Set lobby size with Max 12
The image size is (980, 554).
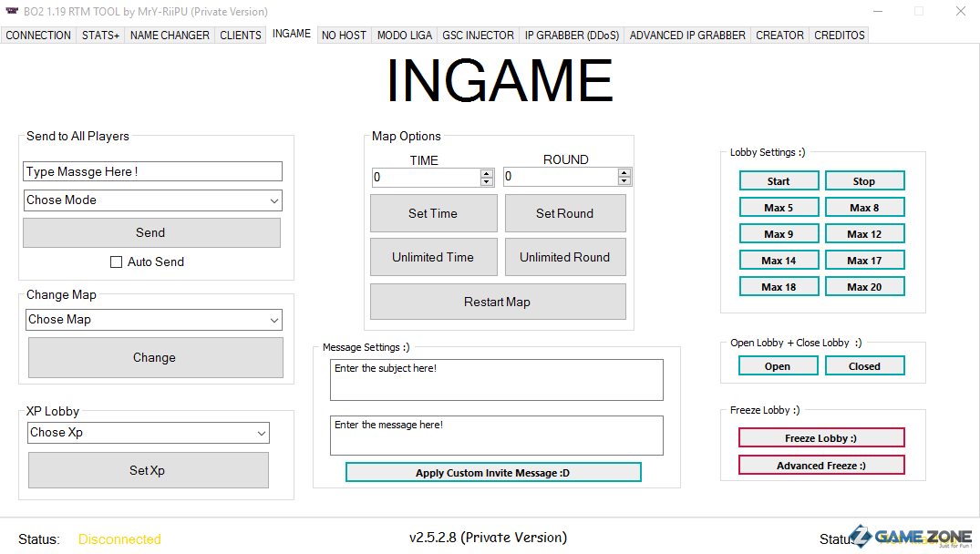(x=864, y=234)
